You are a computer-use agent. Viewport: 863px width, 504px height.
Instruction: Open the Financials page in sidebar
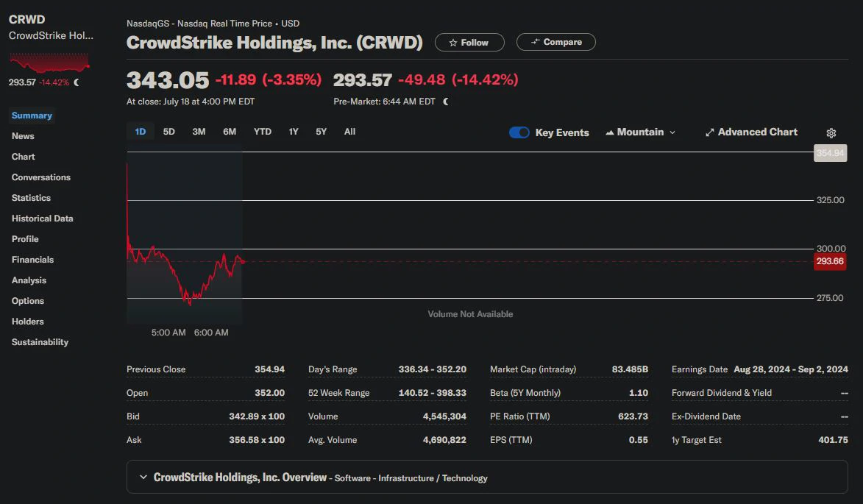point(32,260)
